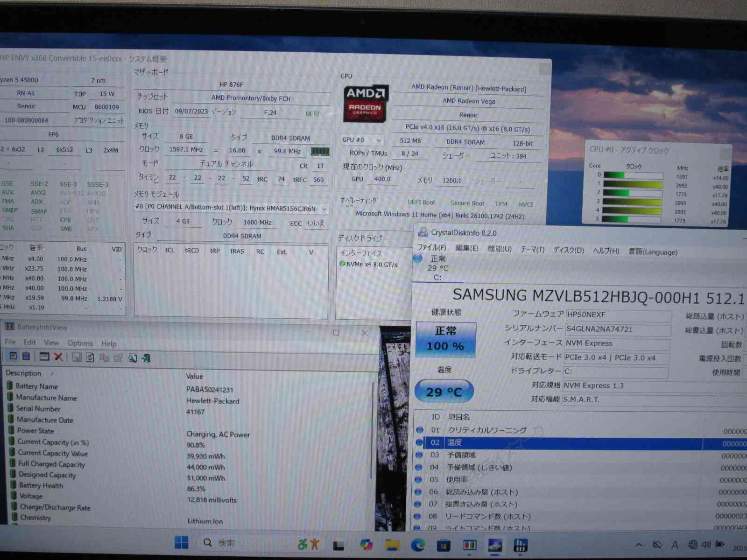Image resolution: width=747 pixels, height=560 pixels.
Task: Click Show Battery Log toolbar icon
Action: coord(26,357)
